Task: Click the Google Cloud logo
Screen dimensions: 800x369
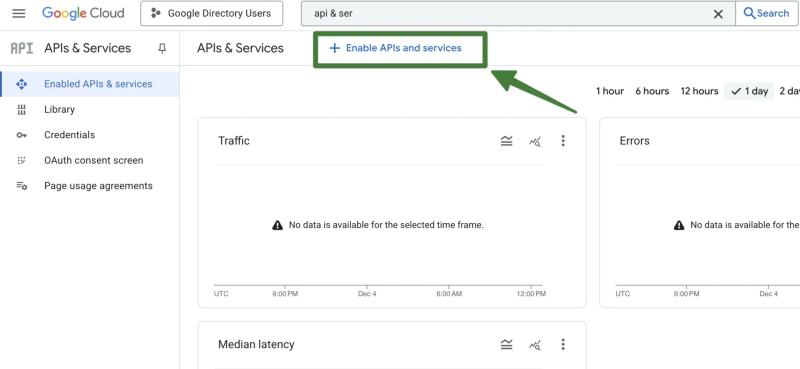Action: tap(83, 13)
